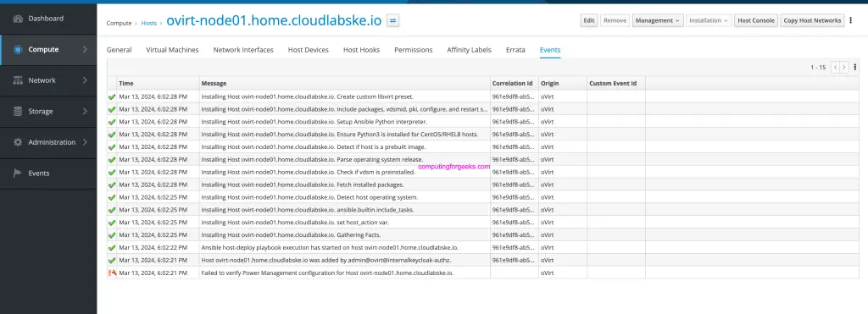Viewport: 868px width, 314px height.
Task: Click the Compute breadcrumb
Action: [119, 23]
